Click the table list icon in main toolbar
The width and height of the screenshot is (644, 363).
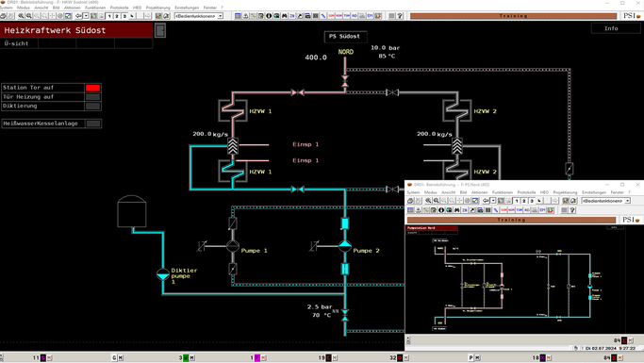pyautogui.click(x=238, y=16)
